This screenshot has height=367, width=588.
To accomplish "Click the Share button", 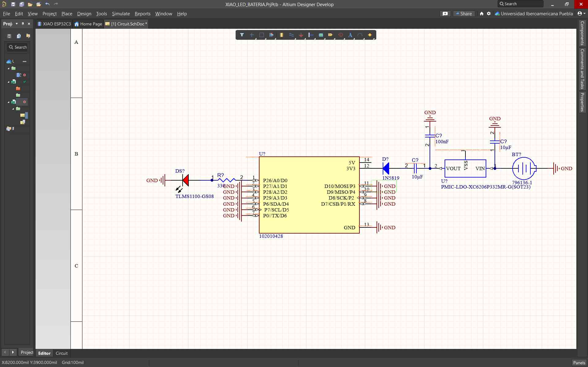I will tap(464, 13).
